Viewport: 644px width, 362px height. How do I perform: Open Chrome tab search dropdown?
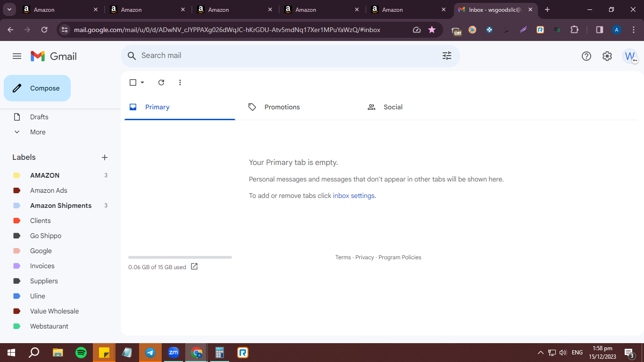point(9,9)
